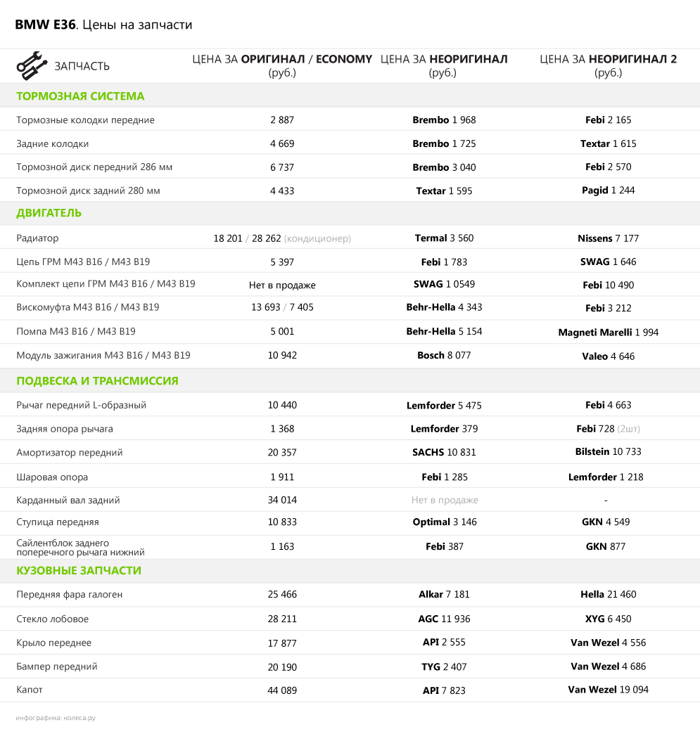Click the ПОДВЕСКА И ТРАНСМИССИЯ section header
700x734 pixels.
[x=97, y=381]
